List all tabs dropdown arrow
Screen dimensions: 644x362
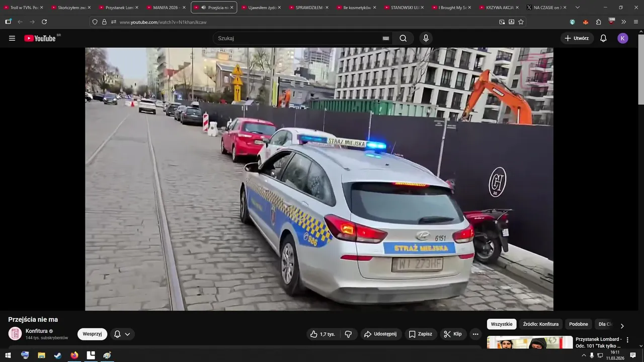tap(577, 8)
